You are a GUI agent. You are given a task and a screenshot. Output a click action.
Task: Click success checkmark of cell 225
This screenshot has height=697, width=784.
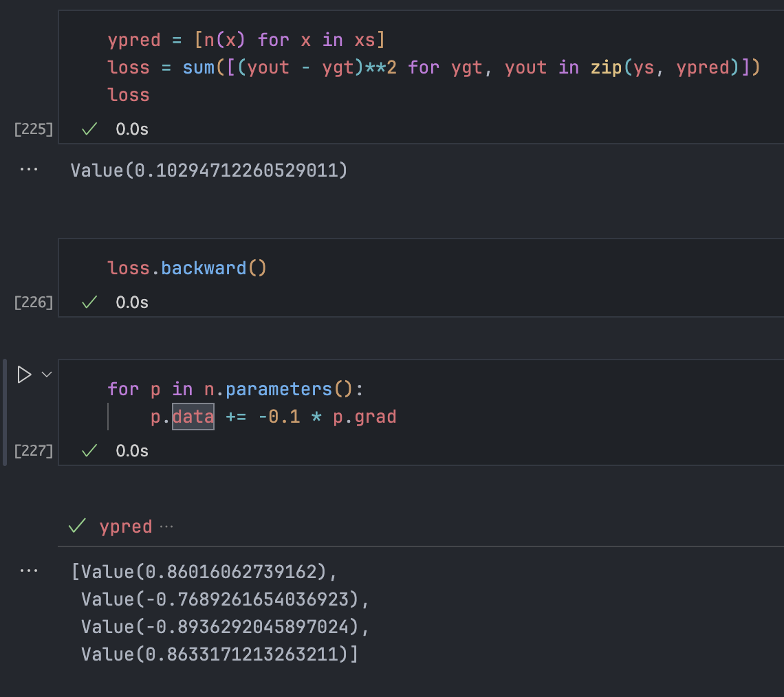click(89, 129)
